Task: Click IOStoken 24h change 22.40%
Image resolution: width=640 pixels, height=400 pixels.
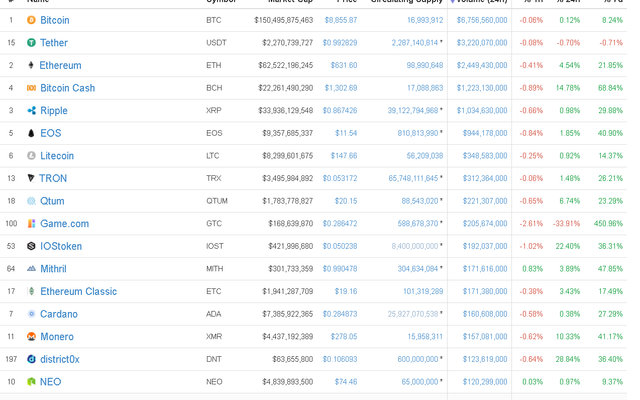Action: pos(568,246)
